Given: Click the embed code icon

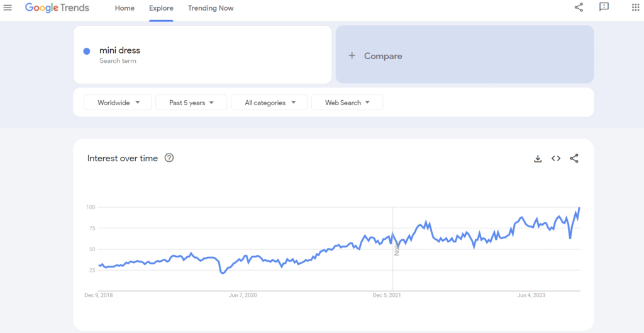Looking at the screenshot, I should (556, 159).
